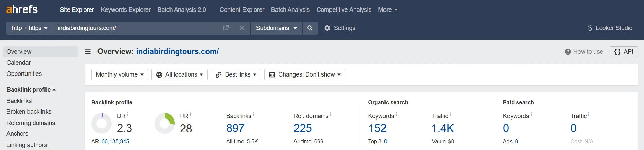The width and height of the screenshot is (644, 150).
Task: Open Broken backlinks in sidebar
Action: 29,112
